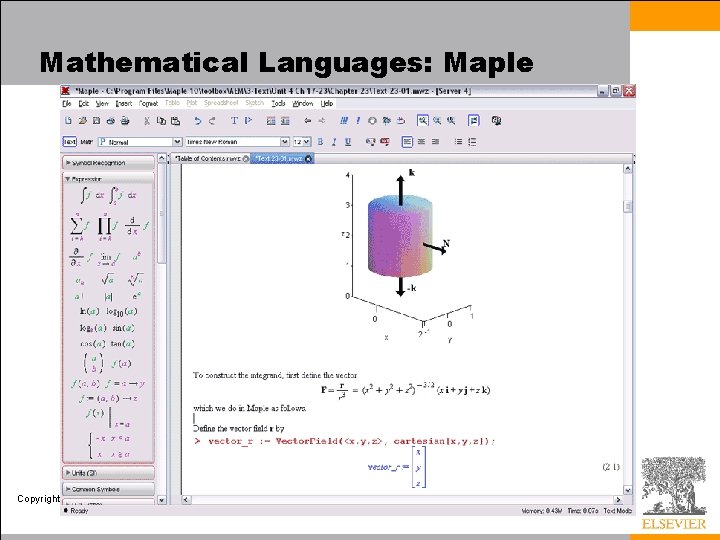Toggle Underline formatting
This screenshot has height=540, width=720.
[348, 142]
